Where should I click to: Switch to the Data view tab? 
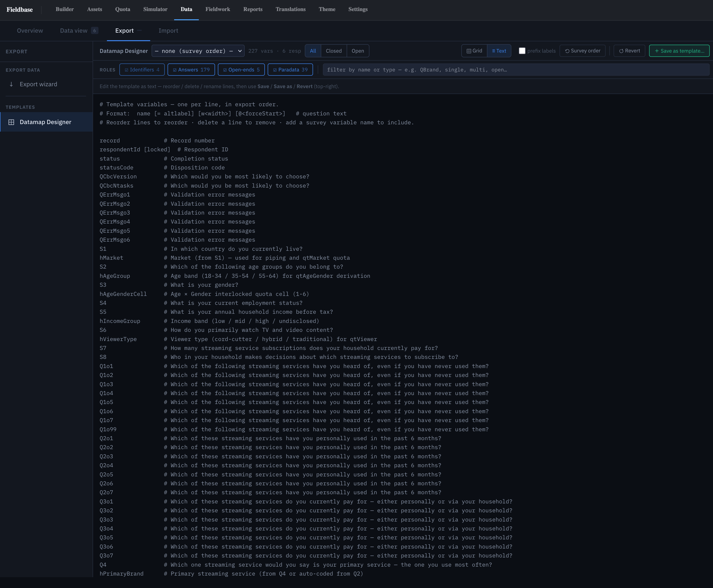pos(79,31)
